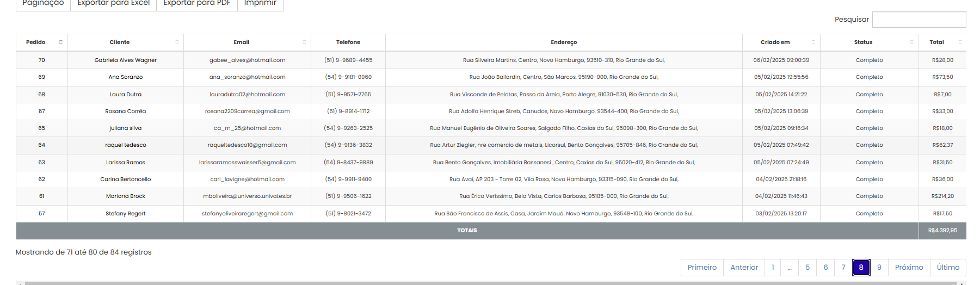980x285 pixels.
Task: Export the table to Excel
Action: point(113,3)
